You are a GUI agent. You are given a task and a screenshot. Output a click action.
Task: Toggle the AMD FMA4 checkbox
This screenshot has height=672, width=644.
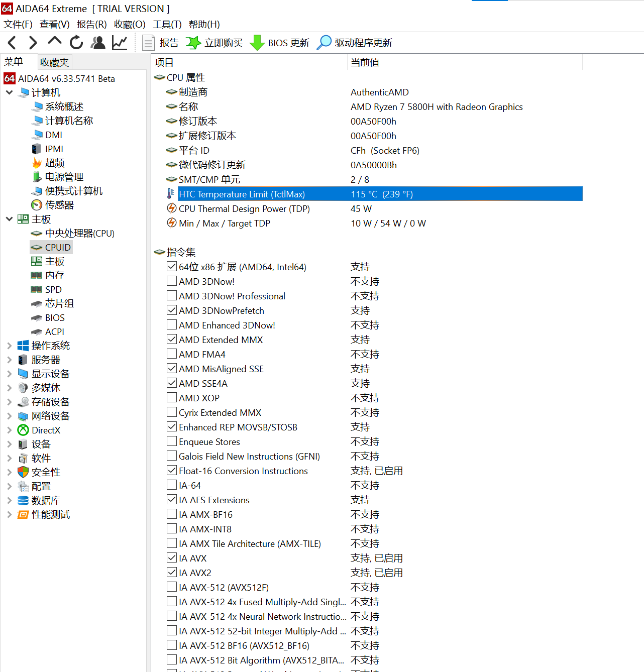point(172,354)
